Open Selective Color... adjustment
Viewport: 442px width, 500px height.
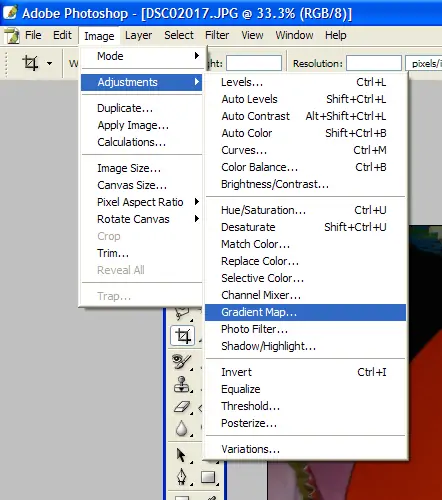[x=305, y=278]
